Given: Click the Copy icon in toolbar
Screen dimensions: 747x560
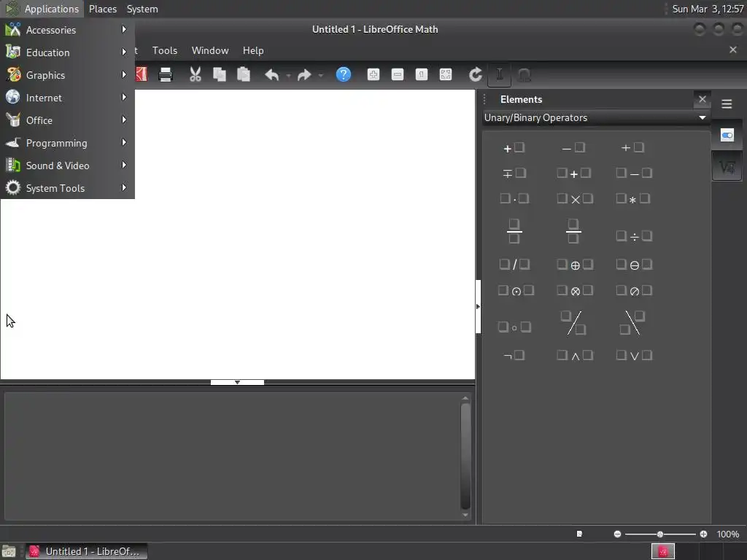Looking at the screenshot, I should [219, 74].
